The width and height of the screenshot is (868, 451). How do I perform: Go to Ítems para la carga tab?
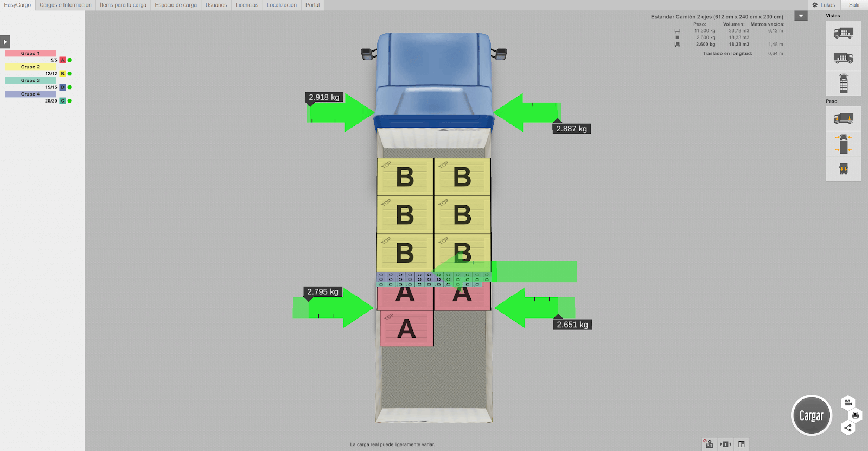click(123, 5)
